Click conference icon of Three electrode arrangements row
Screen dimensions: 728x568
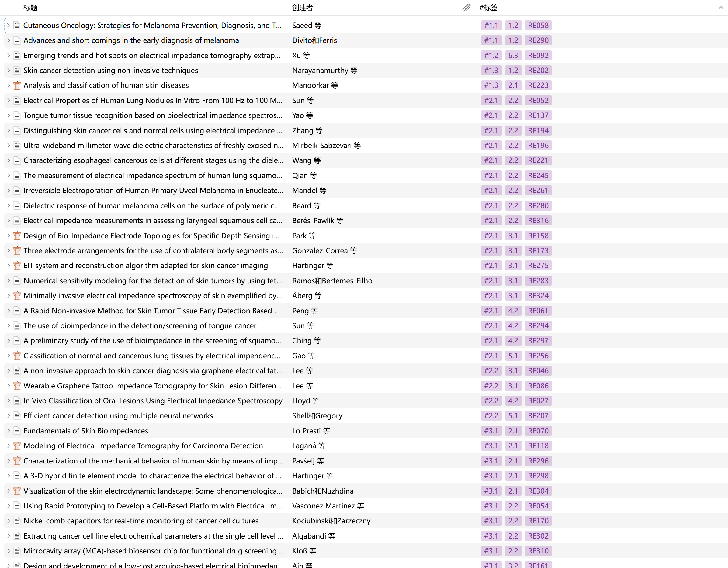17,250
